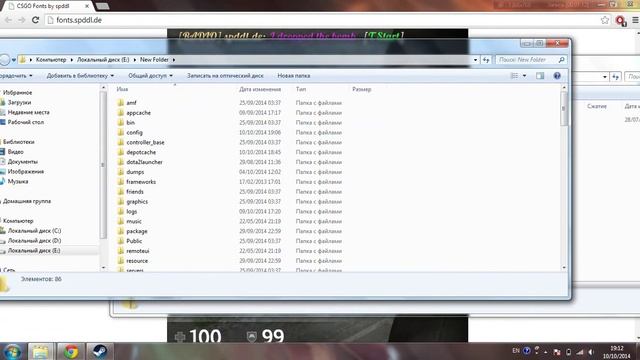Click the Chrome address bar URL

pyautogui.click(x=79, y=20)
